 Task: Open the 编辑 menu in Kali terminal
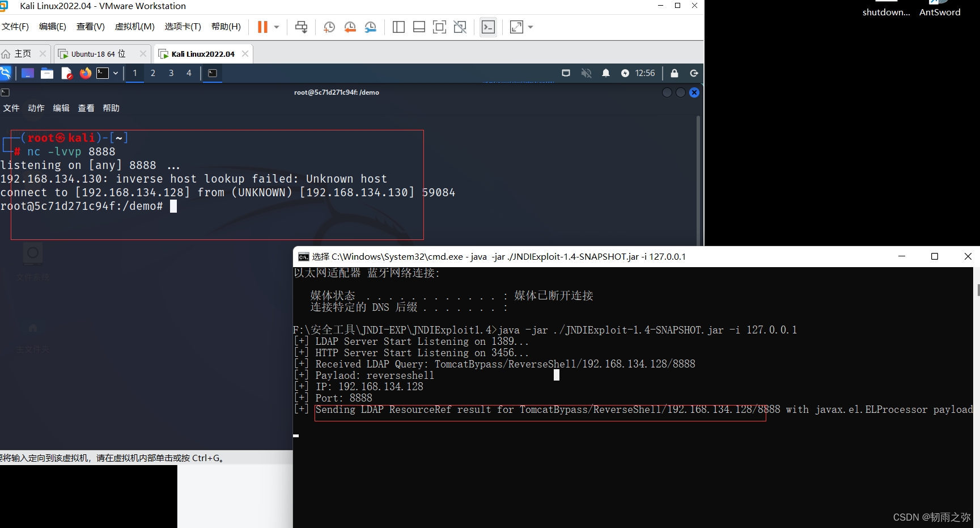[61, 108]
